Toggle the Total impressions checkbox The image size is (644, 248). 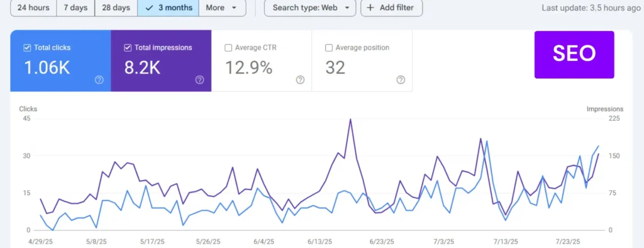click(x=128, y=48)
